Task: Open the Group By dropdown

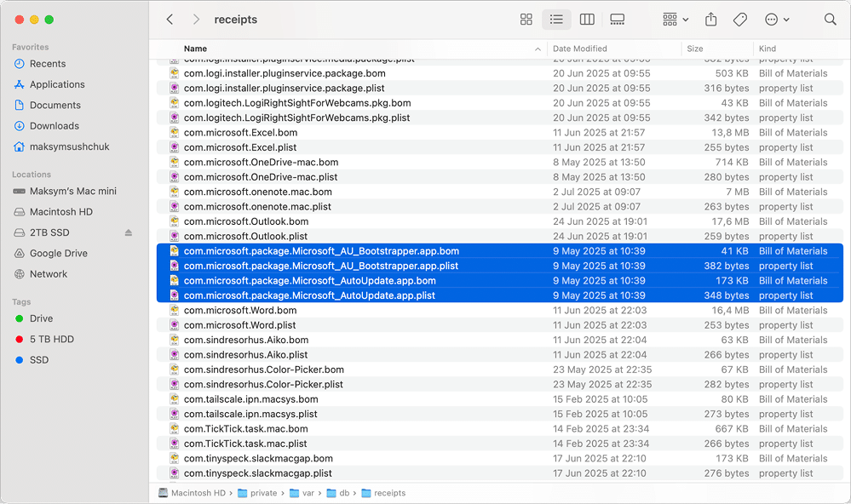Action: click(x=676, y=20)
